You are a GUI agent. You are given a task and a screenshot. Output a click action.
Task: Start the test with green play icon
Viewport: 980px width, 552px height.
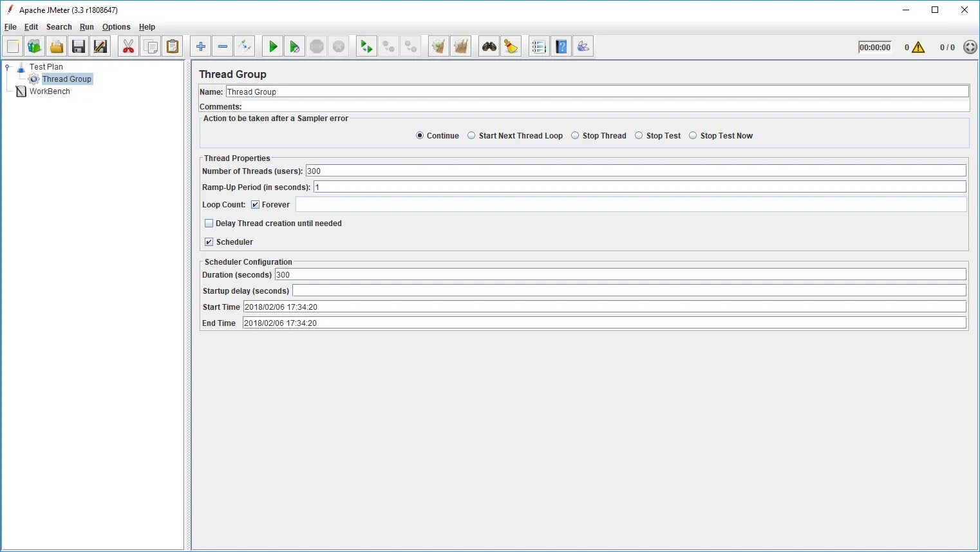point(273,46)
